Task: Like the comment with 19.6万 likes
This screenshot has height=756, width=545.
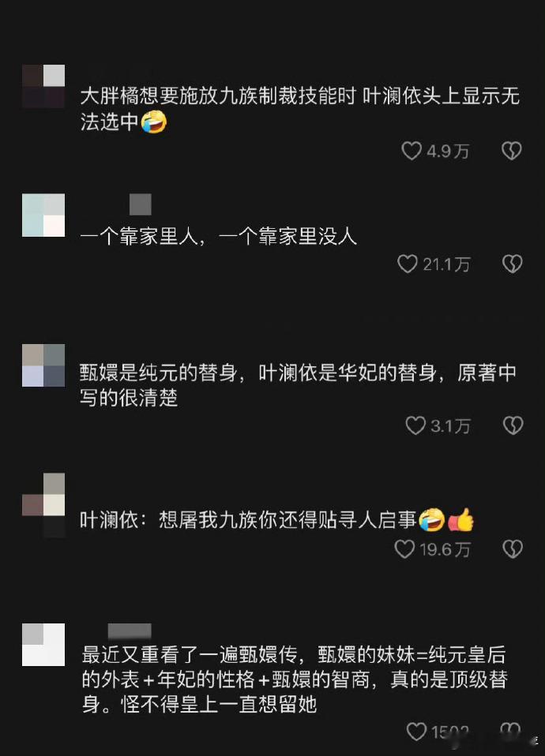Action: click(x=404, y=549)
